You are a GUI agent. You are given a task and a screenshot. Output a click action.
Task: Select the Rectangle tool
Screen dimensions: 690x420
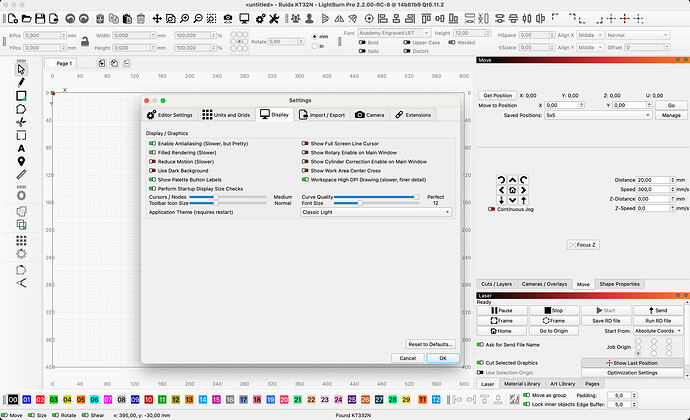point(21,96)
